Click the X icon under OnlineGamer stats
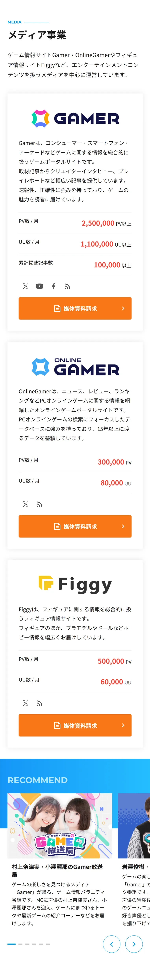 tap(26, 504)
